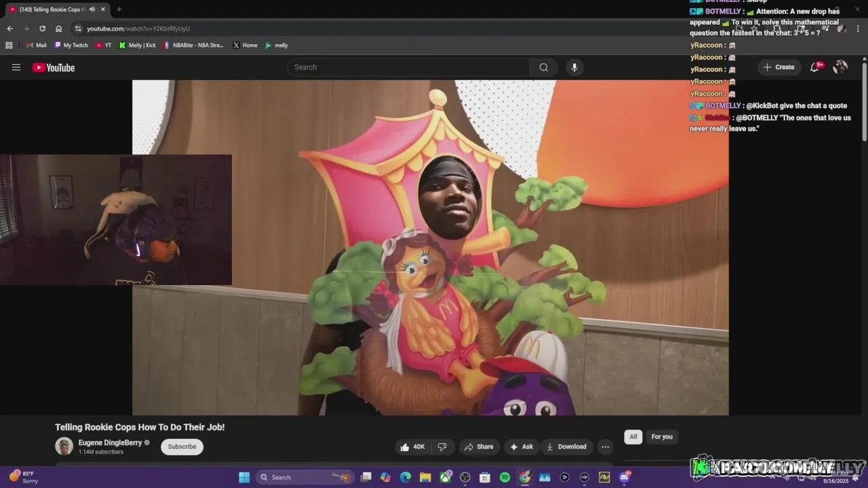Open the X Home bookmark
The width and height of the screenshot is (868, 488).
tap(245, 45)
